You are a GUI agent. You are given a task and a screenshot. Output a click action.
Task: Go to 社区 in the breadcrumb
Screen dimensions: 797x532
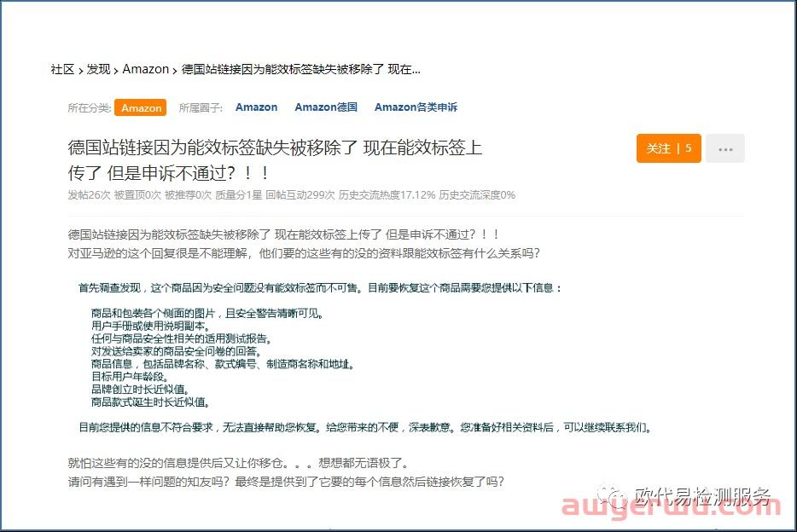pos(62,69)
